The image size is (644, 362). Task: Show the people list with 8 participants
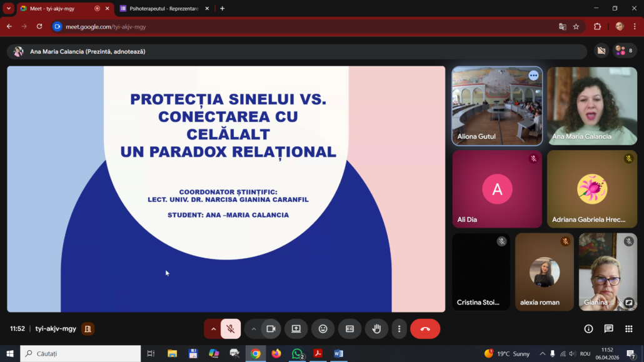pyautogui.click(x=625, y=51)
